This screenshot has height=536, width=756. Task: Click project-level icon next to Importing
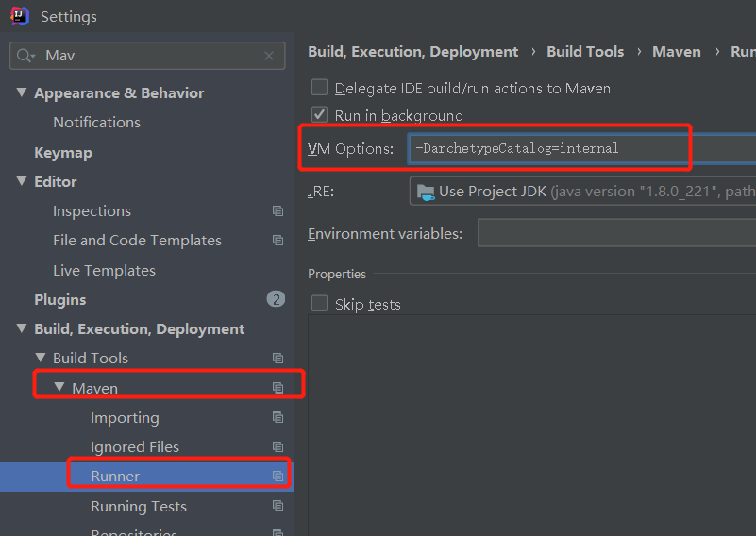(x=277, y=417)
